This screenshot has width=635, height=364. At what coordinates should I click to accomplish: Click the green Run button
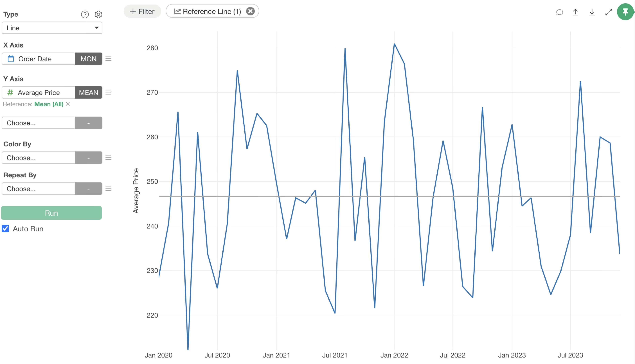(x=51, y=213)
